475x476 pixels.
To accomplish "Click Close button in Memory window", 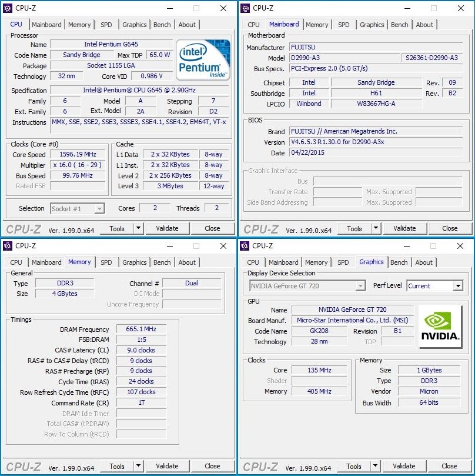I will click(x=213, y=466).
